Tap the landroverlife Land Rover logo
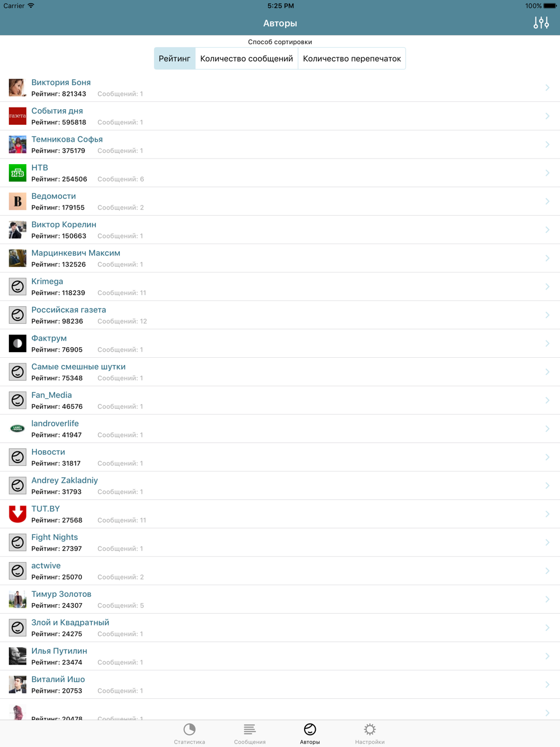This screenshot has width=560, height=747. [17, 428]
